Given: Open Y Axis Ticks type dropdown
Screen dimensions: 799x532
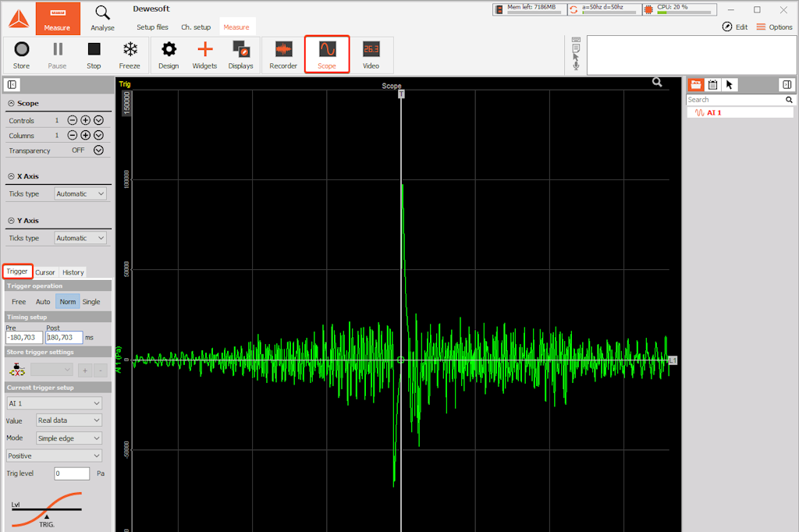Looking at the screenshot, I should pos(80,238).
